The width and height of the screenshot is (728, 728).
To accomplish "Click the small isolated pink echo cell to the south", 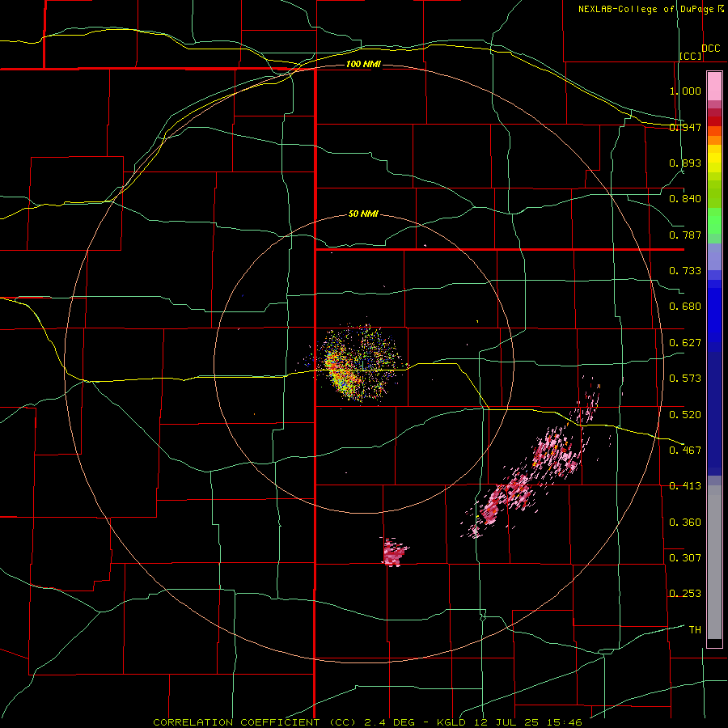I will 394,552.
